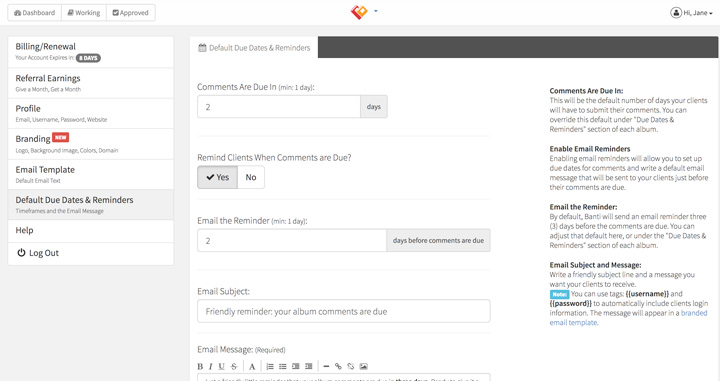
Task: Apply underline formatting in message toolbar
Action: pyautogui.click(x=221, y=366)
